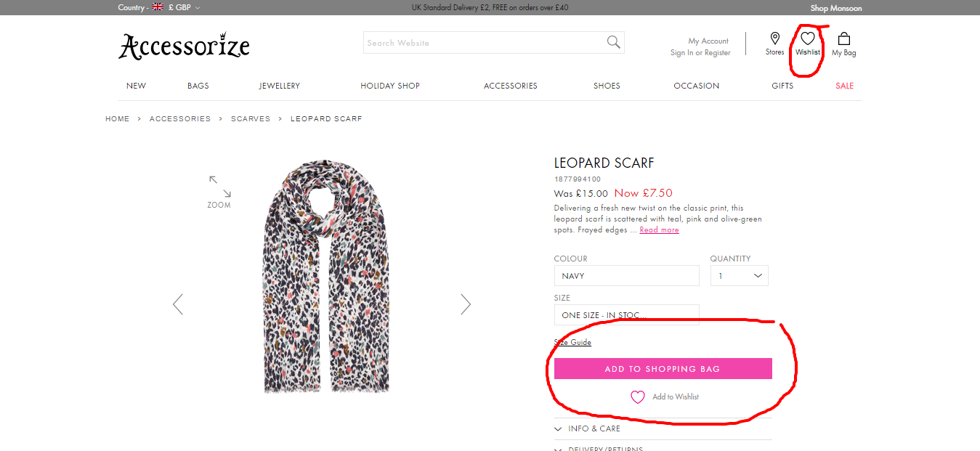Click the zoom expand arrows icon
Viewport: 980px width, 451px height.
click(x=219, y=186)
